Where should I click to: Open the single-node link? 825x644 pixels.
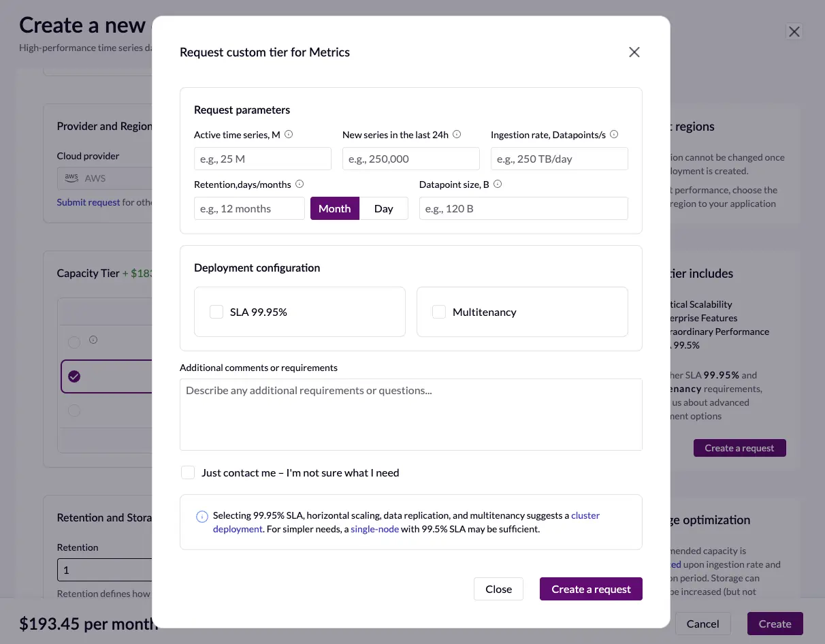[374, 529]
